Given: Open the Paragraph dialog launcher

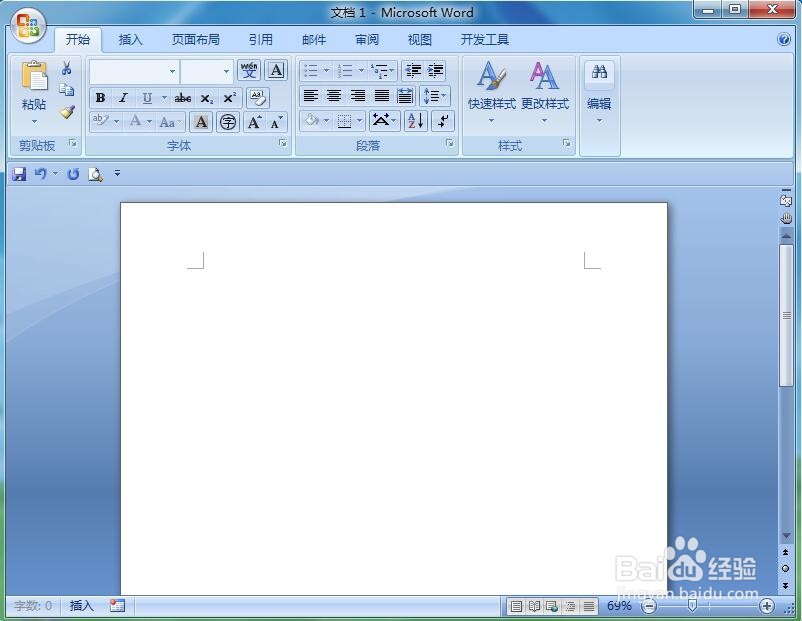Looking at the screenshot, I should pos(450,143).
